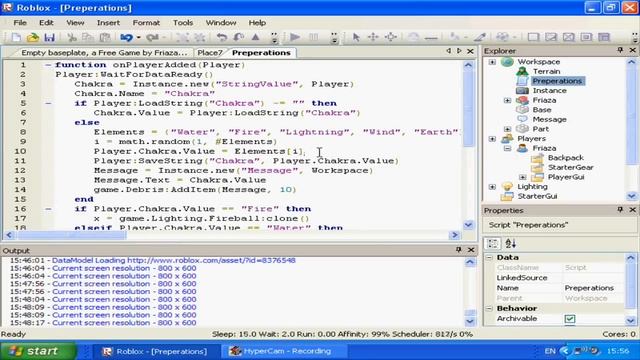This screenshot has width=640, height=360.
Task: Click the blue Undo arrow icon
Action: pos(126,38)
